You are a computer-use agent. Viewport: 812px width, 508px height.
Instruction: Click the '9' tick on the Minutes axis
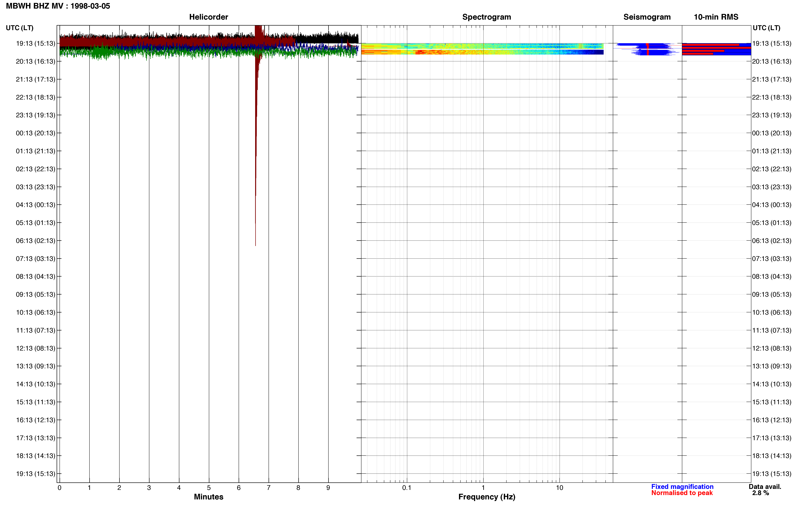pyautogui.click(x=328, y=488)
